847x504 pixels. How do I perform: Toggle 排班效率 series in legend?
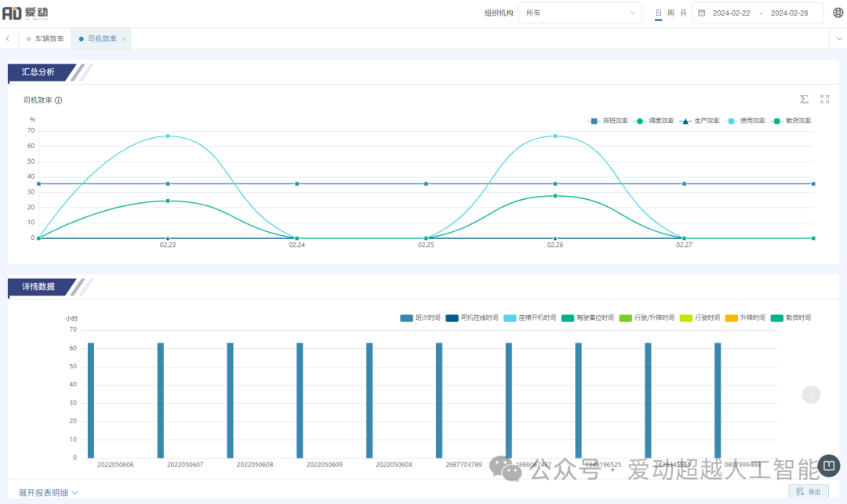pyautogui.click(x=608, y=121)
